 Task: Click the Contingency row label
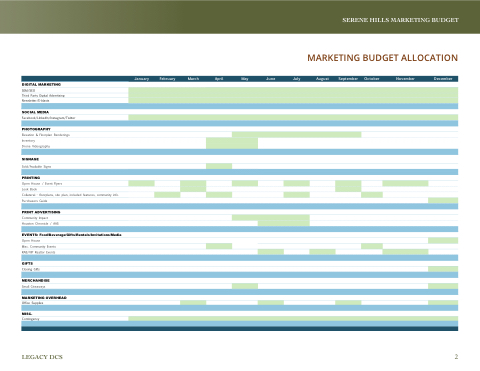[31, 319]
